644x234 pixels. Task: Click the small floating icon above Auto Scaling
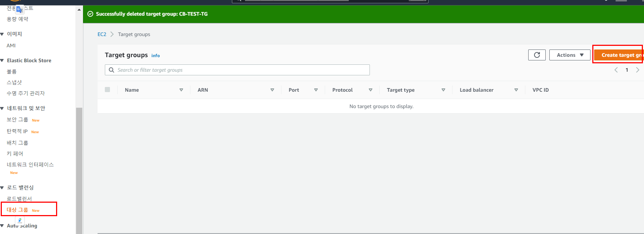click(x=20, y=220)
